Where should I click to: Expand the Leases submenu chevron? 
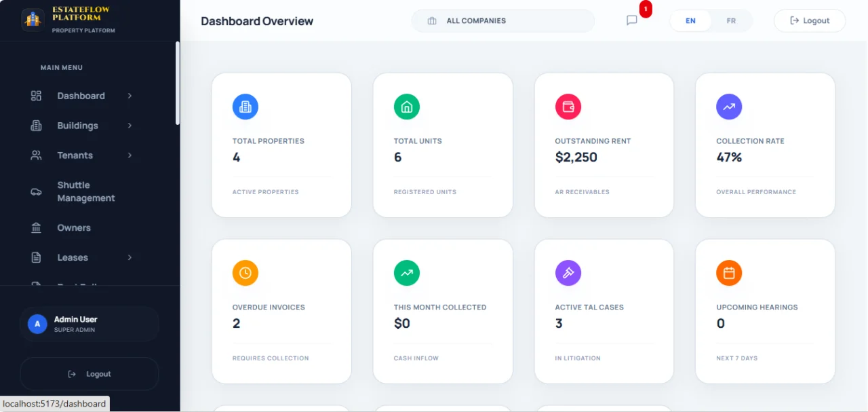click(x=130, y=258)
